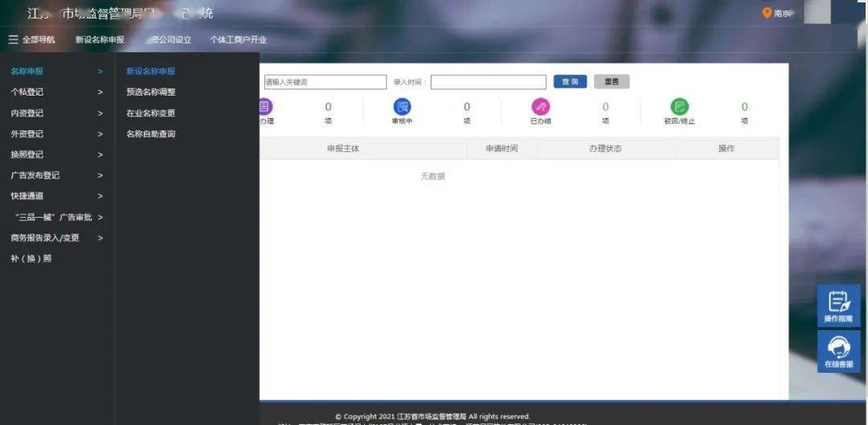Click the keyword search input field
This screenshot has width=868, height=425.
click(325, 82)
